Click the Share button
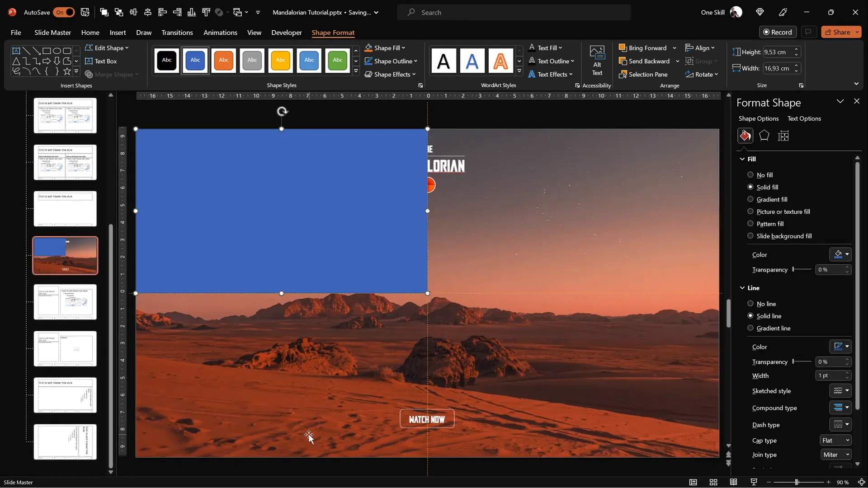The image size is (868, 488). tap(841, 32)
